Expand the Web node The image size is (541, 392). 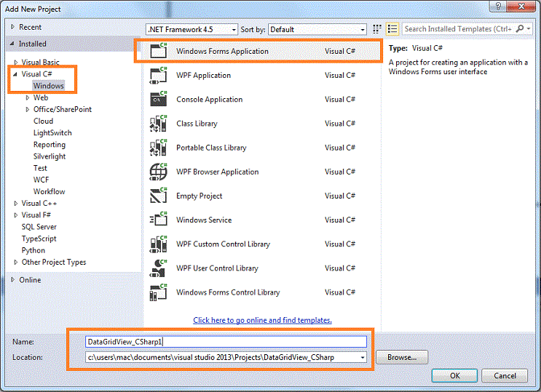coord(27,97)
